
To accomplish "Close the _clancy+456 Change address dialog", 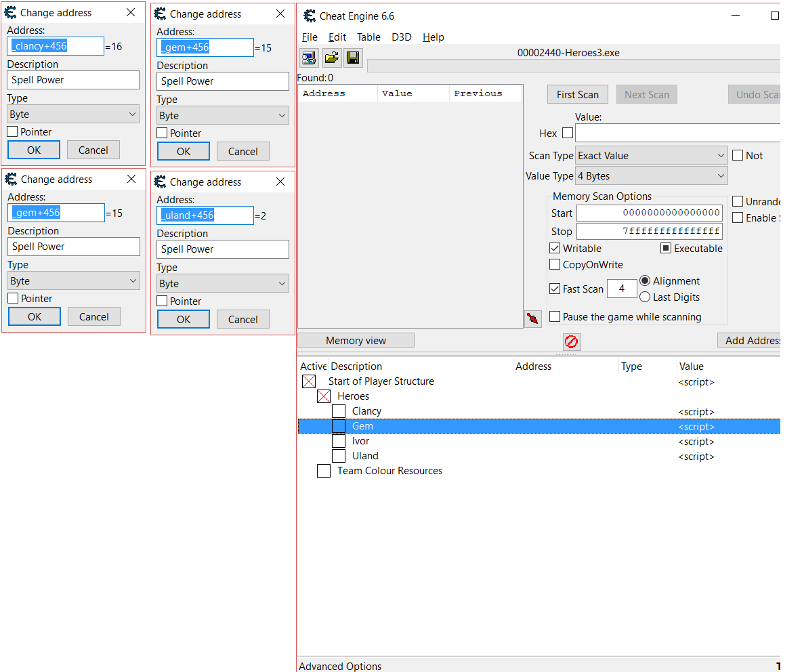I will click(x=131, y=12).
